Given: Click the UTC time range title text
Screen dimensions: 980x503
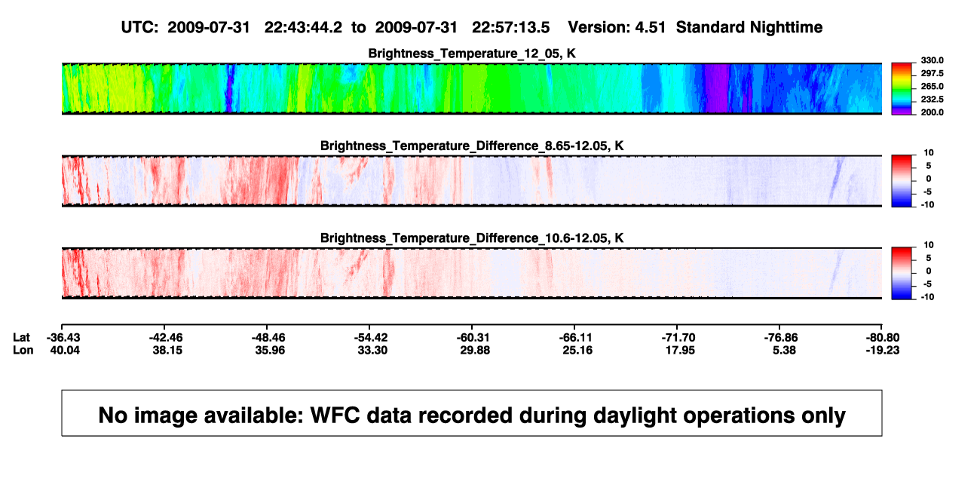Looking at the screenshot, I should pyautogui.click(x=471, y=27).
